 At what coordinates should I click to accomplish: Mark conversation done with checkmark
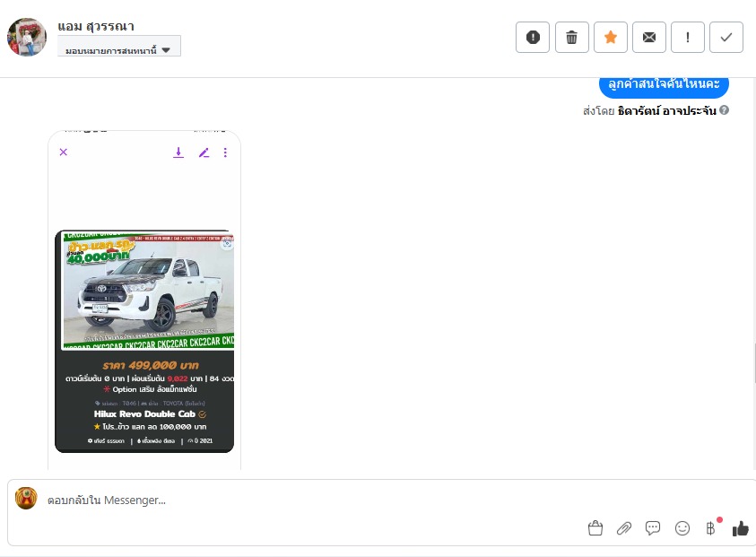(726, 37)
